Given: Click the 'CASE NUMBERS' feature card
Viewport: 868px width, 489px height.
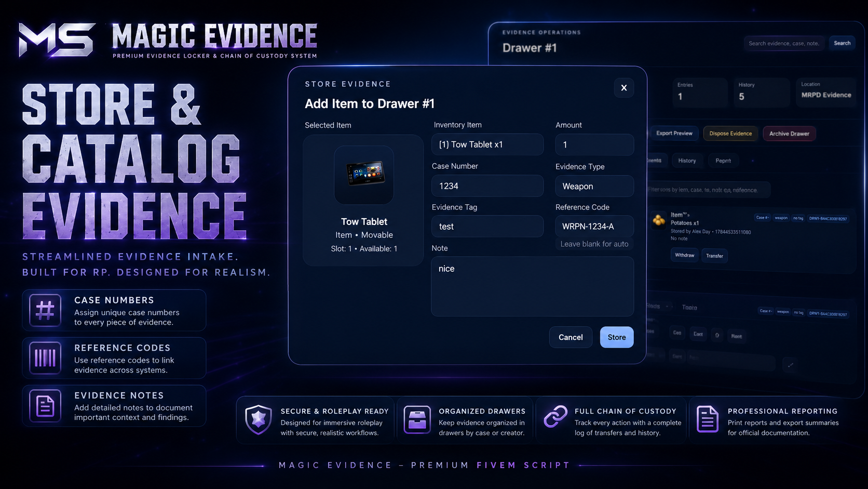Looking at the screenshot, I should [x=114, y=310].
